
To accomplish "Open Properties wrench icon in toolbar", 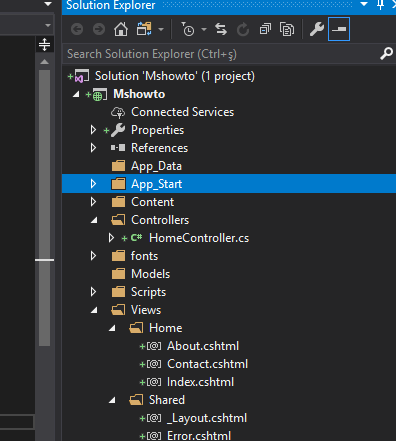I will 316,29.
